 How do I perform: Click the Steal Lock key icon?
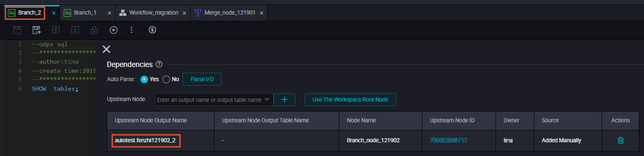(x=75, y=30)
